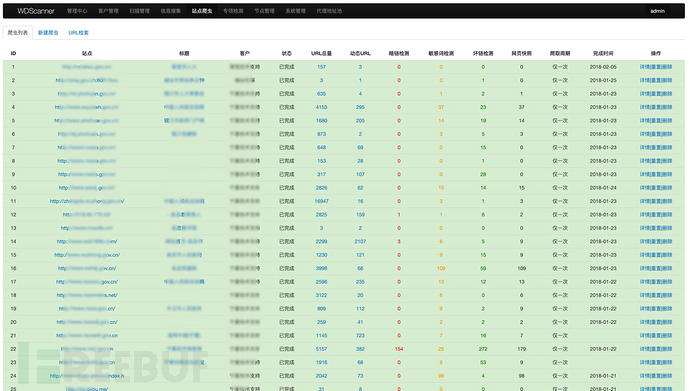690x391 pixels.
Task: Open the 扫描管理 navigation menu
Action: click(139, 11)
